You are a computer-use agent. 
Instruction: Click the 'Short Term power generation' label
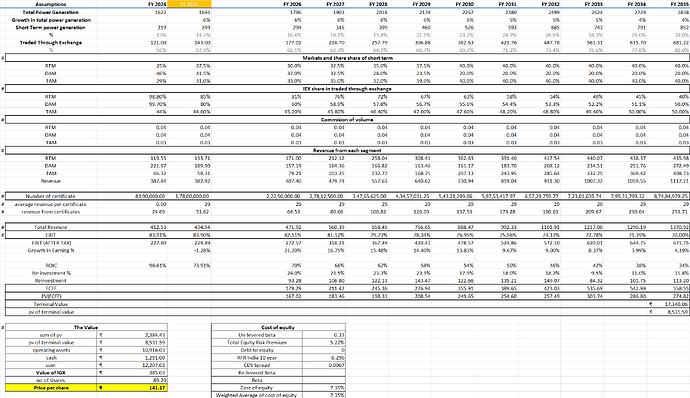[51, 27]
